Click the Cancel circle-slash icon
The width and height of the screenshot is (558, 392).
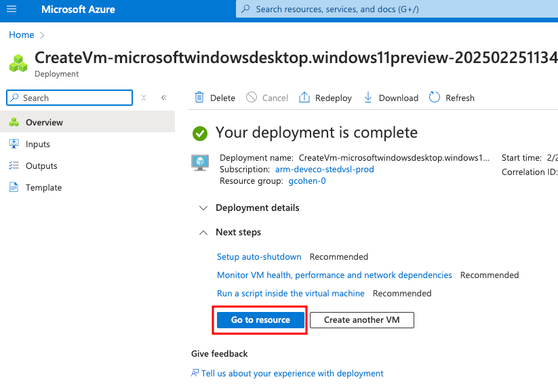point(252,97)
